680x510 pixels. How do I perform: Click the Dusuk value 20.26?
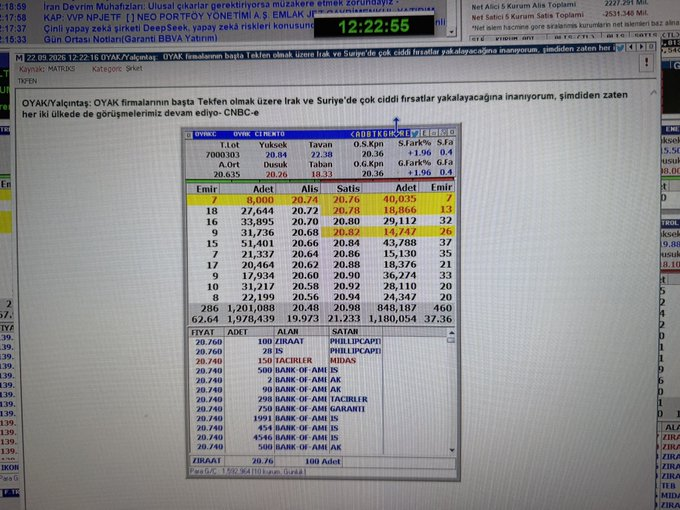click(276, 174)
